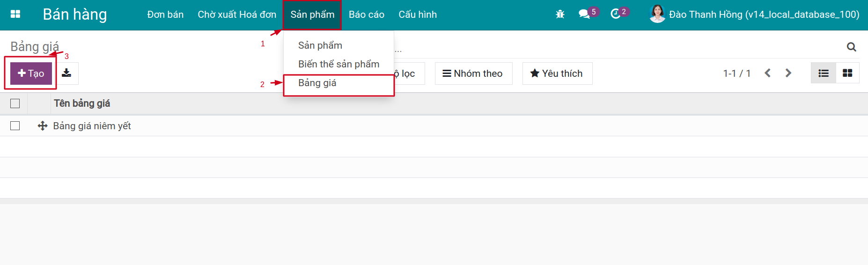Expand the Yêu thích dropdown

click(x=557, y=74)
